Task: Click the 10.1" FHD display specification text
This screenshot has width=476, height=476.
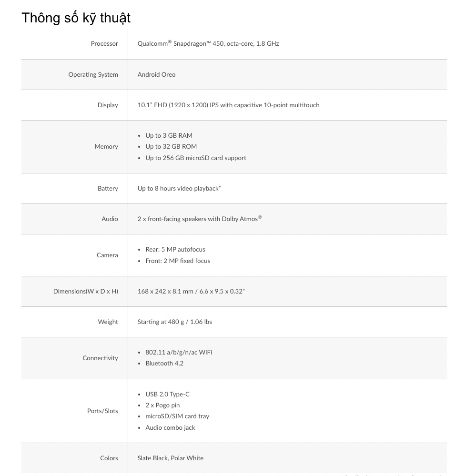Action: [228, 105]
